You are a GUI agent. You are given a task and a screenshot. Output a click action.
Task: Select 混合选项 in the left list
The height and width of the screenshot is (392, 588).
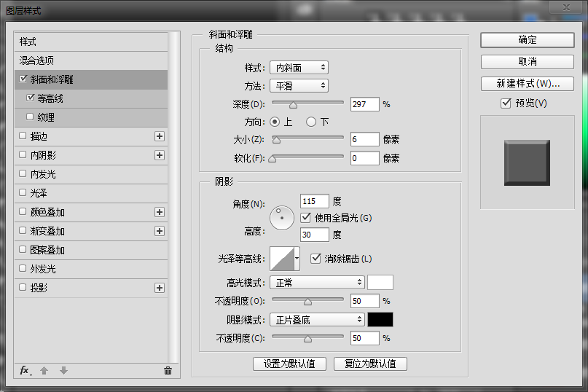36,60
